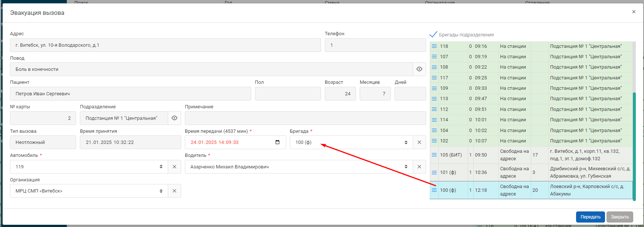Click status На станции for brigade 109

click(513, 88)
